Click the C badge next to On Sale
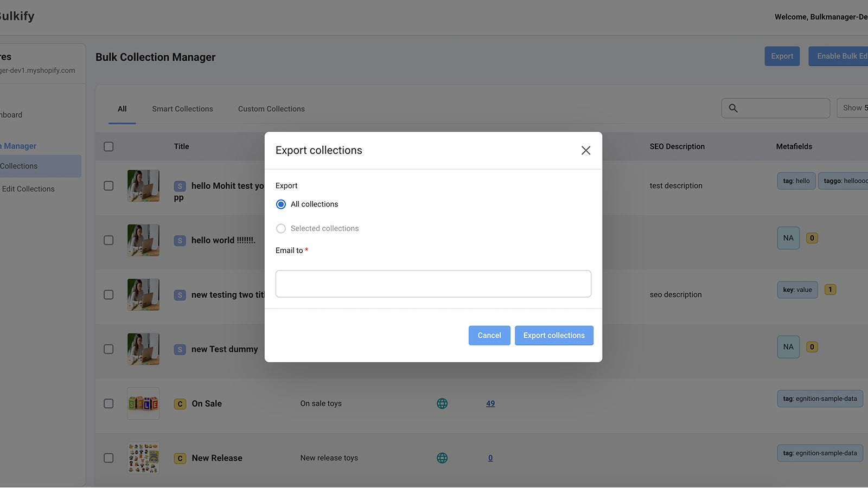This screenshot has height=488, width=868. click(180, 404)
